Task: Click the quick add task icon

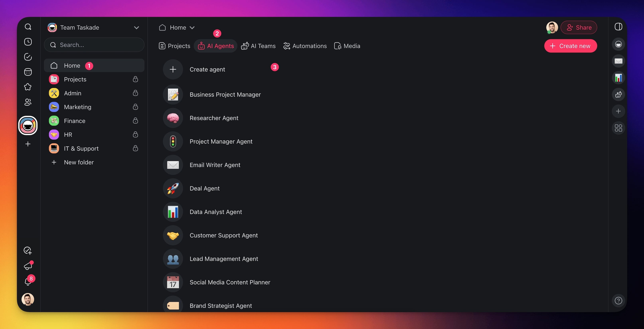Action: coord(28,251)
